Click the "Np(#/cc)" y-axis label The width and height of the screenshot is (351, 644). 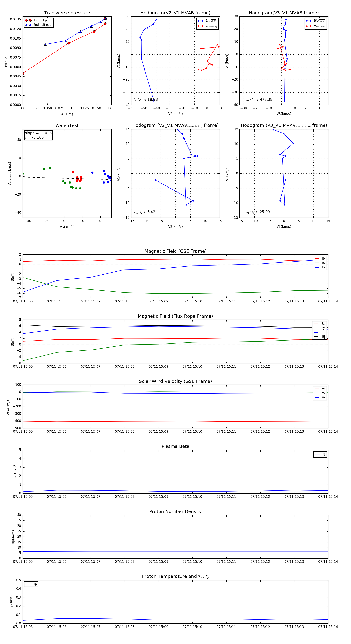13,537
